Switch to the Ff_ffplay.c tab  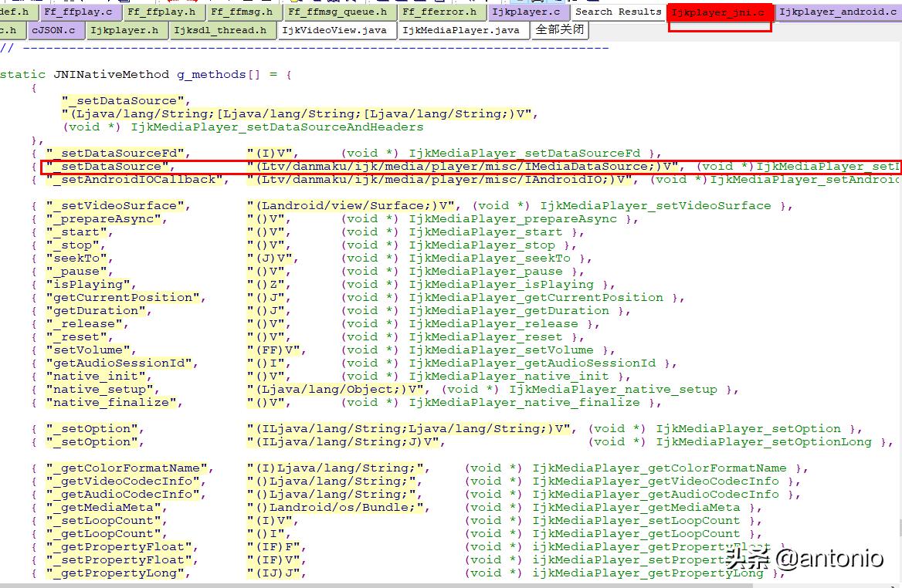(80, 12)
